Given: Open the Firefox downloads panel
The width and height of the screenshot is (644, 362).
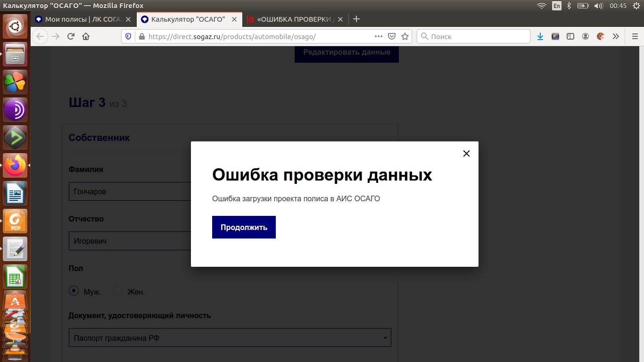Looking at the screenshot, I should click(540, 36).
